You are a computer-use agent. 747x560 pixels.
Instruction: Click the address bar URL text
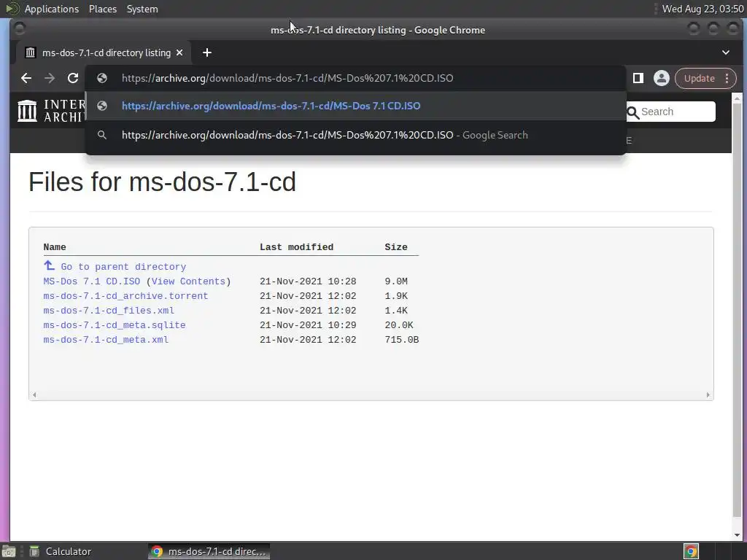click(287, 78)
